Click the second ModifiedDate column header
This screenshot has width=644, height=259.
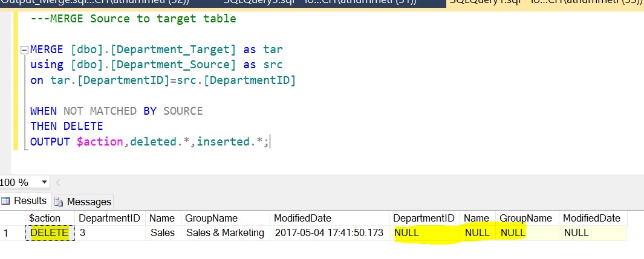pyautogui.click(x=593, y=218)
